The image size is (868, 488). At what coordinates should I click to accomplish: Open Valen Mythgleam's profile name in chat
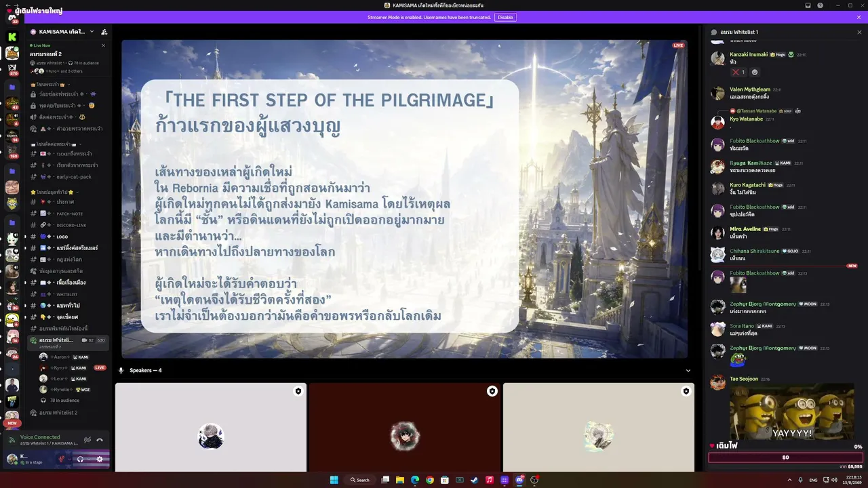750,89
